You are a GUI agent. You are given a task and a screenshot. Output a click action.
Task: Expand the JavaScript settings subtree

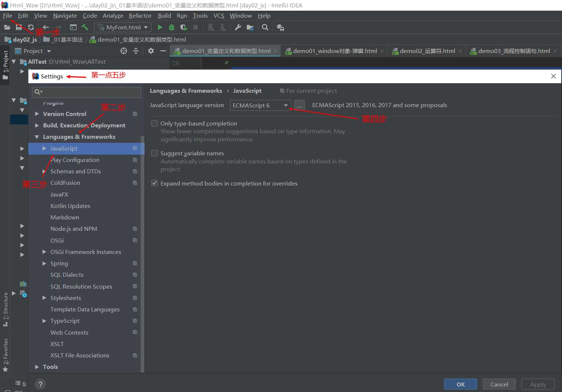(44, 148)
